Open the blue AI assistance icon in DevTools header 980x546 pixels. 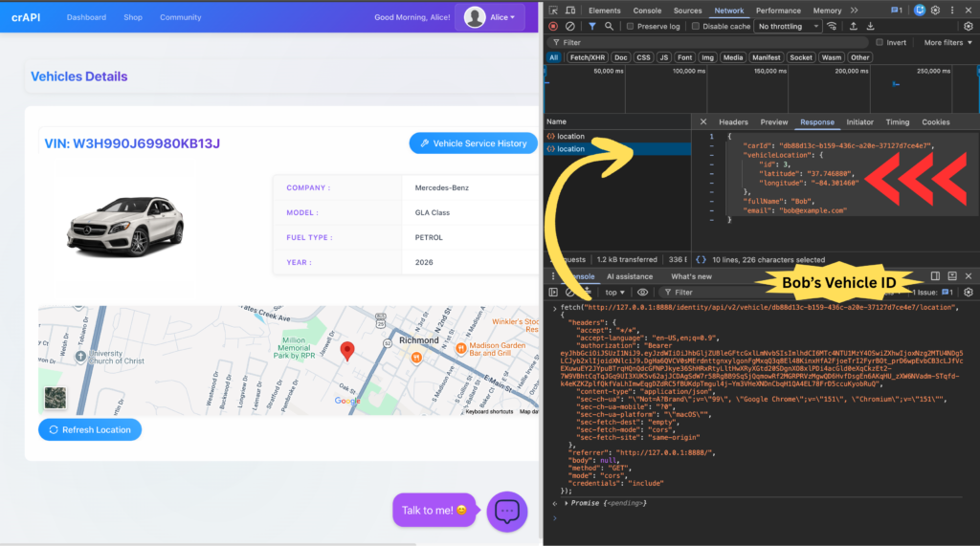919,10
